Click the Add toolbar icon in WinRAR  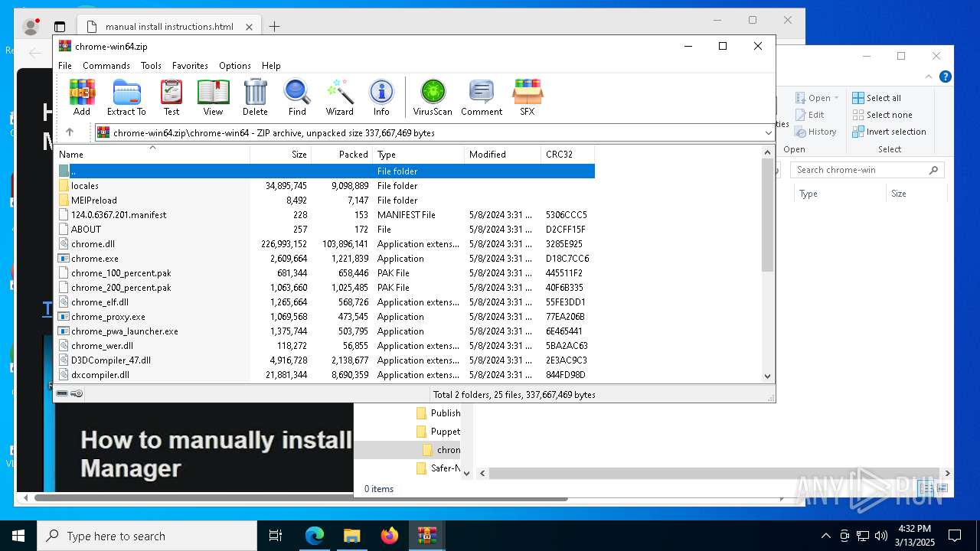click(x=82, y=97)
